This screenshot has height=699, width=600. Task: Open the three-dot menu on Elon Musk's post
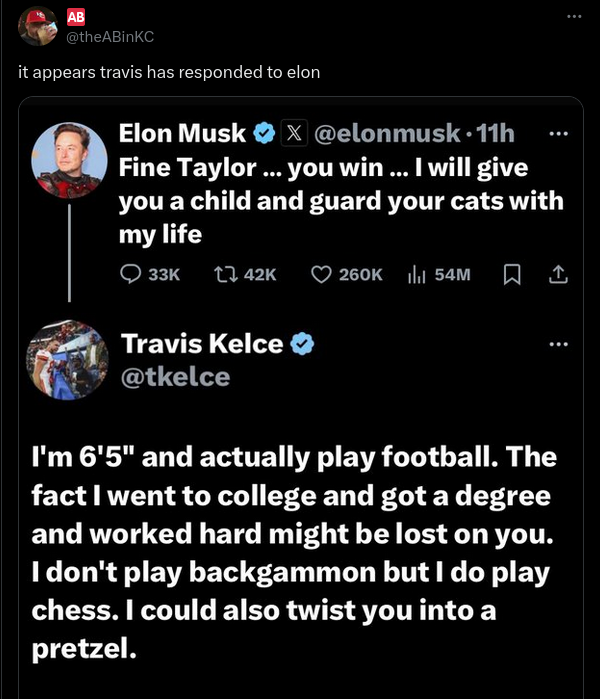coord(559,133)
